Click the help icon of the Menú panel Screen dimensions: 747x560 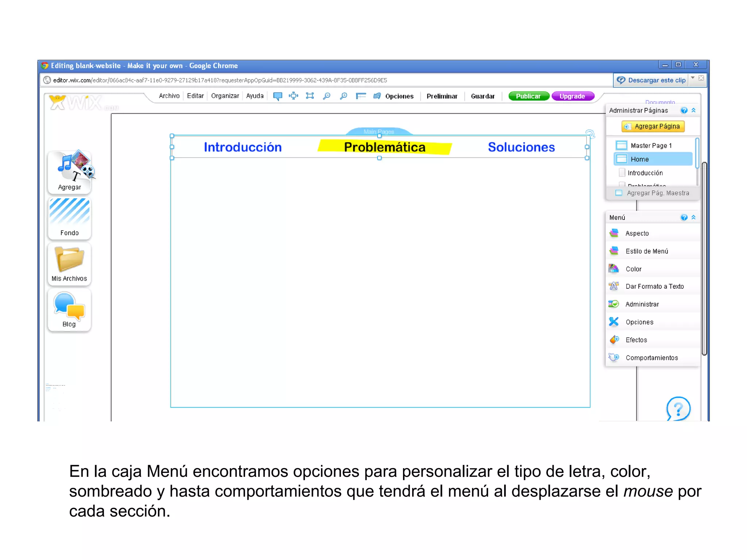pos(684,218)
